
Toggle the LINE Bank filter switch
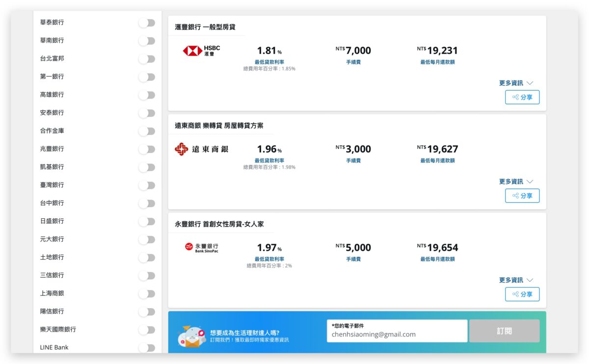tap(147, 348)
